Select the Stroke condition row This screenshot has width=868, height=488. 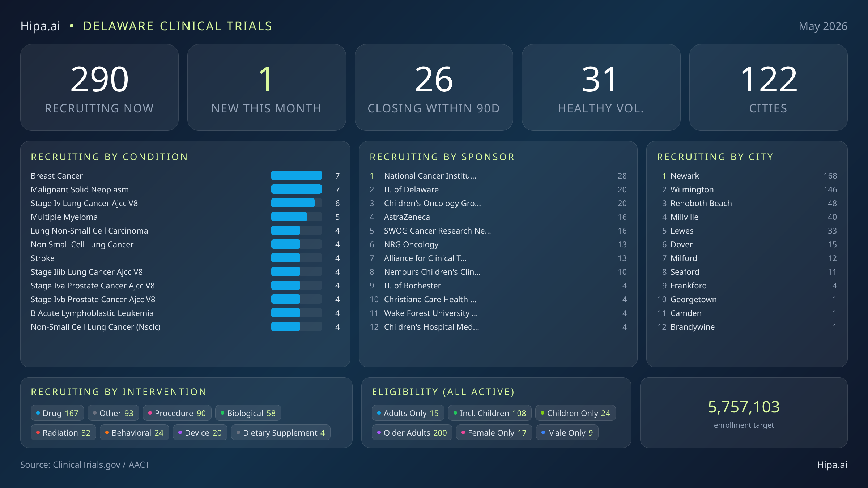pos(185,258)
